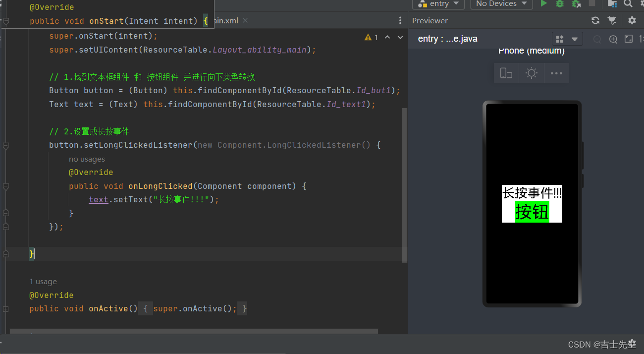Open Previewer settings gear icon
The image size is (644, 354).
click(632, 20)
